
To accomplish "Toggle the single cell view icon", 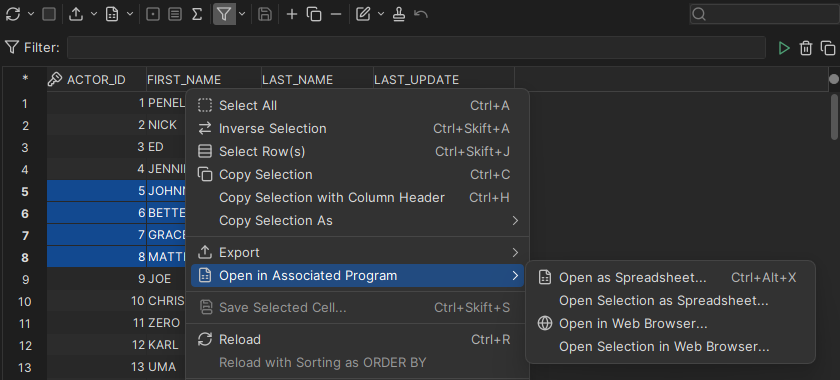I will point(153,14).
